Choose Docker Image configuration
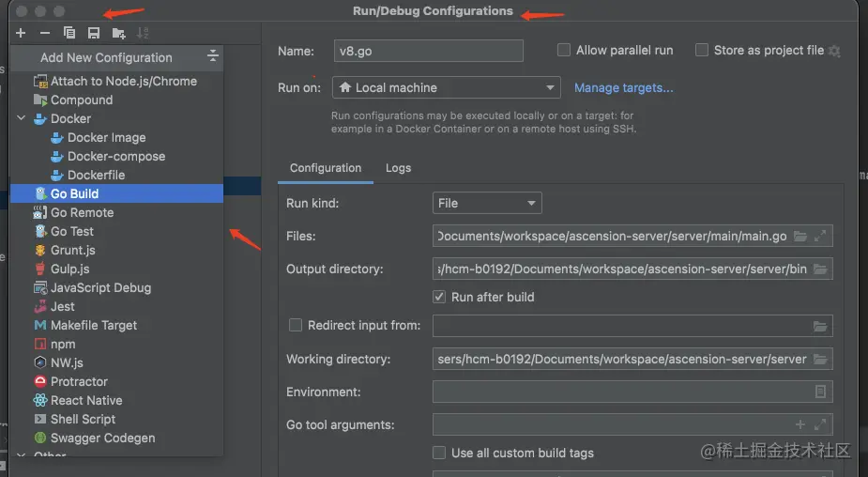Screen dimensions: 868x477 click(116, 137)
